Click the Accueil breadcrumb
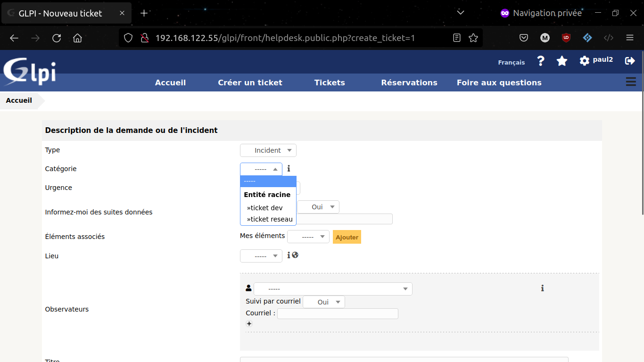644x362 pixels. [19, 100]
